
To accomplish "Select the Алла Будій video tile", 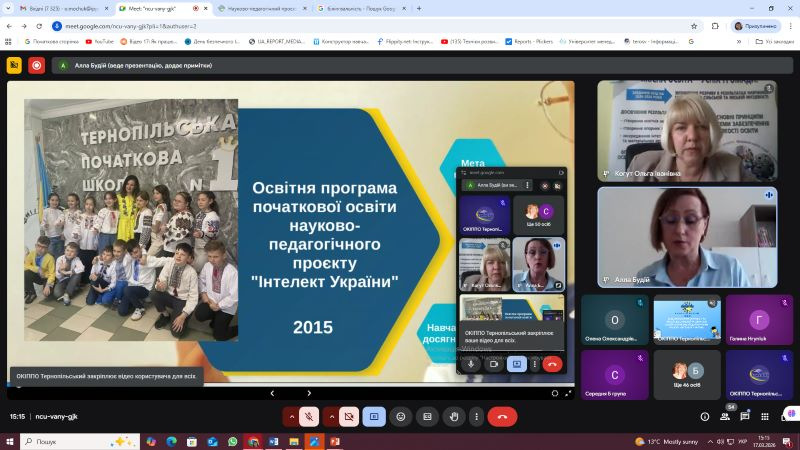I will pyautogui.click(x=687, y=236).
